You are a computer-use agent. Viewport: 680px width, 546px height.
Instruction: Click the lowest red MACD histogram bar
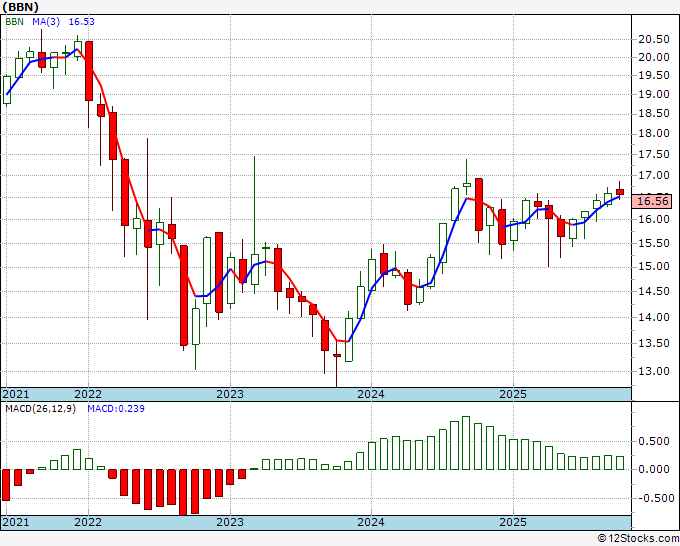click(183, 492)
